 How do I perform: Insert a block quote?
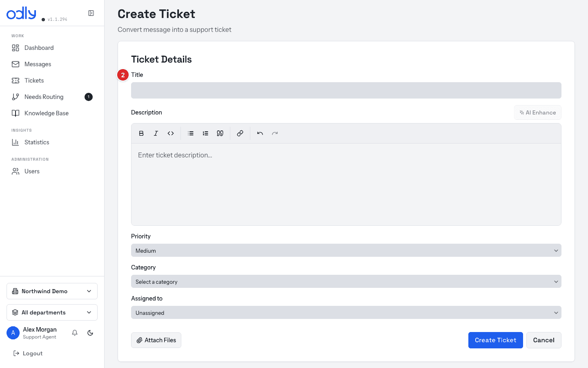[220, 133]
